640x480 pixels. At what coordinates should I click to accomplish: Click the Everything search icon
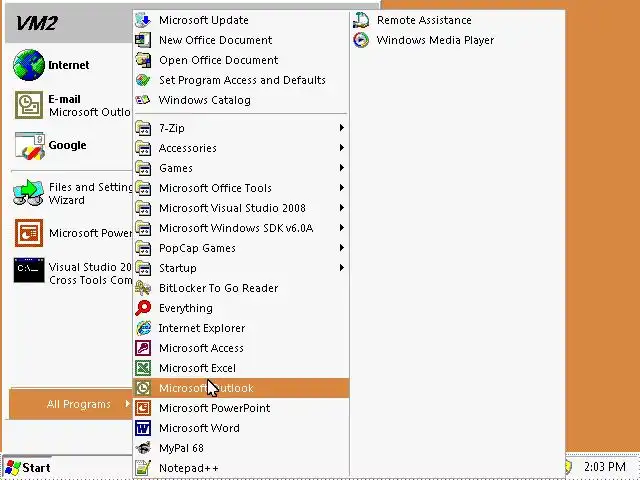click(x=143, y=308)
